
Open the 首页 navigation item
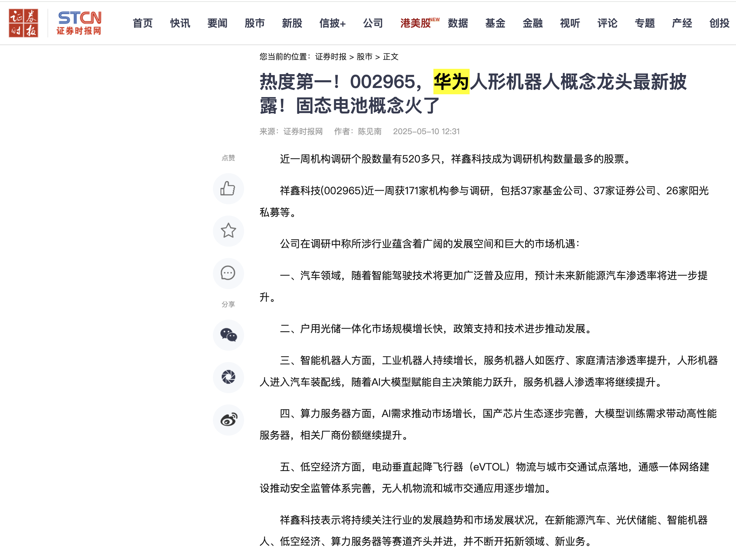point(142,23)
